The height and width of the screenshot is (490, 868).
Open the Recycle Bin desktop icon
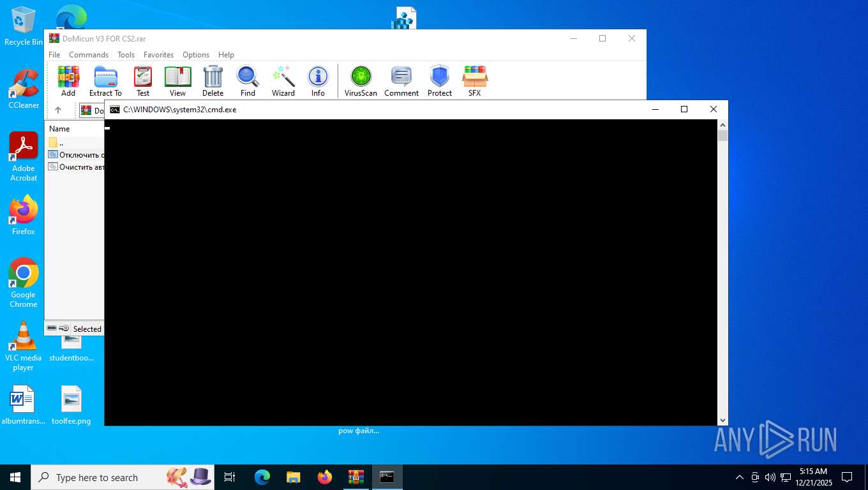point(24,27)
